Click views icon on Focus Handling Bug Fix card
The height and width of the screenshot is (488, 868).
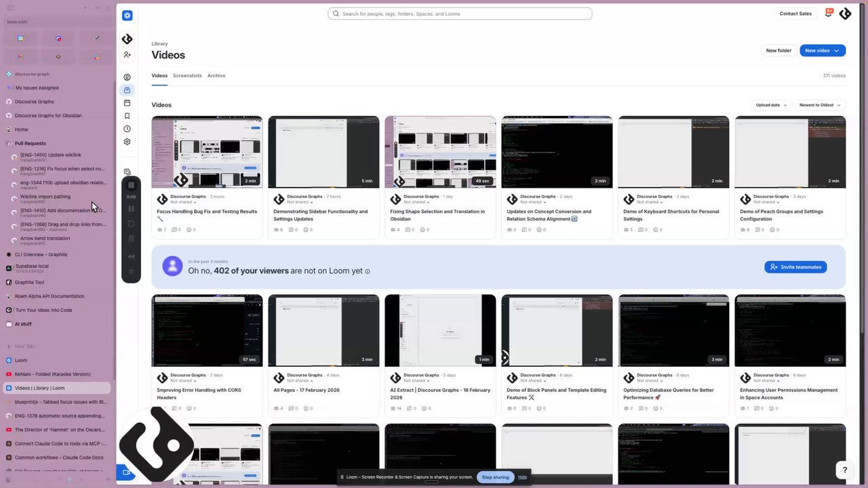click(x=160, y=230)
